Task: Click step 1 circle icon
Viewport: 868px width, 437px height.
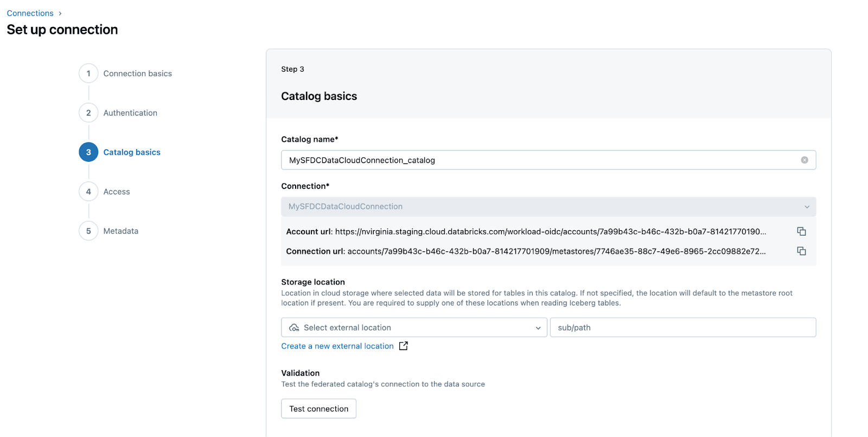Action: tap(88, 73)
